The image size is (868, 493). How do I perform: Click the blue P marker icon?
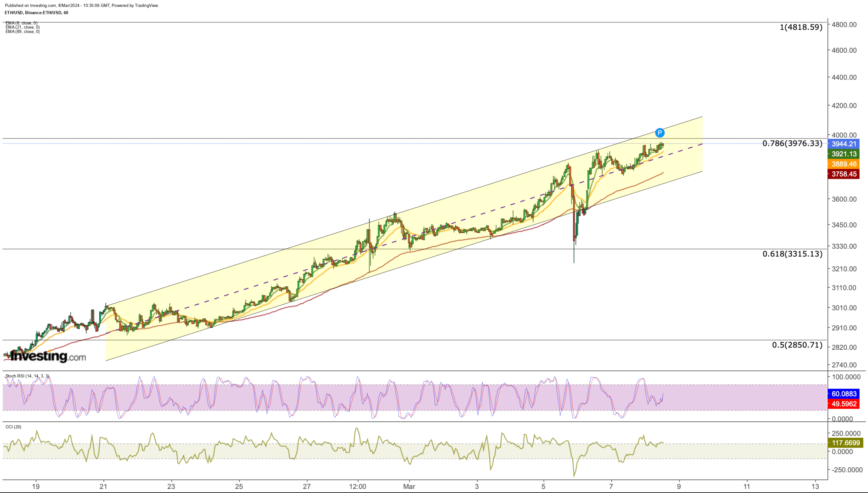click(659, 133)
